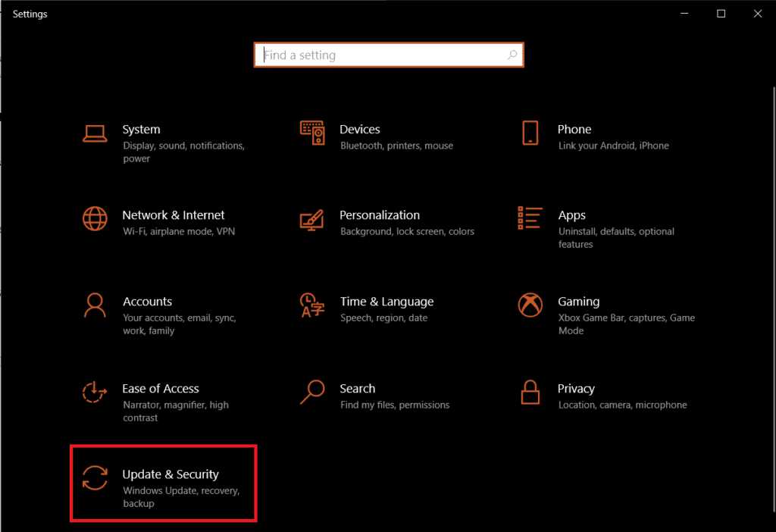Open Update & Security settings
The image size is (776, 532).
171,474
